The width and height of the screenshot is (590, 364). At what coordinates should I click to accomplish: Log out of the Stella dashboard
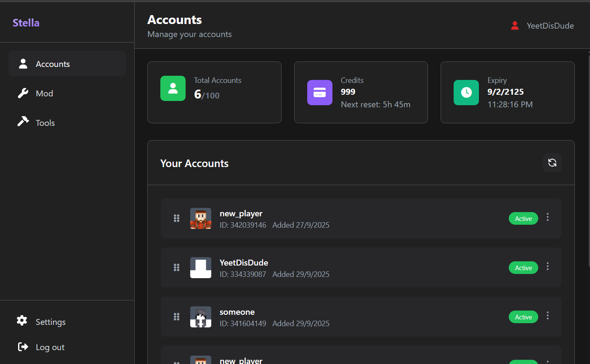50,347
